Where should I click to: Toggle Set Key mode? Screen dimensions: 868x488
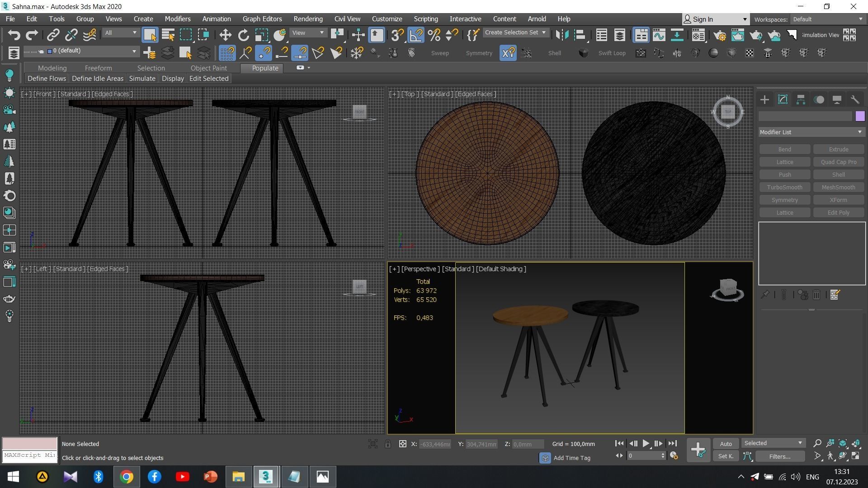[726, 456]
